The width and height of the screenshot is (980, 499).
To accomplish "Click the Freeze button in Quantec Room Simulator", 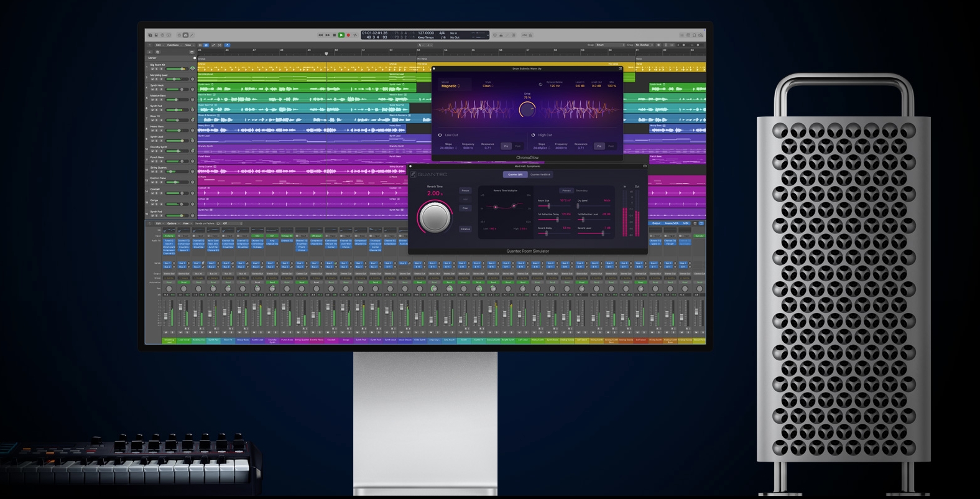I will [x=465, y=190].
